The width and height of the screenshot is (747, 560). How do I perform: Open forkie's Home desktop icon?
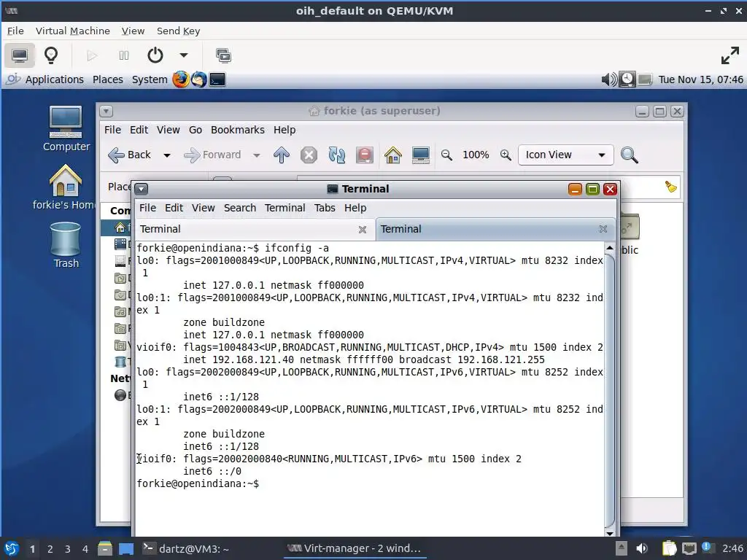click(x=65, y=187)
